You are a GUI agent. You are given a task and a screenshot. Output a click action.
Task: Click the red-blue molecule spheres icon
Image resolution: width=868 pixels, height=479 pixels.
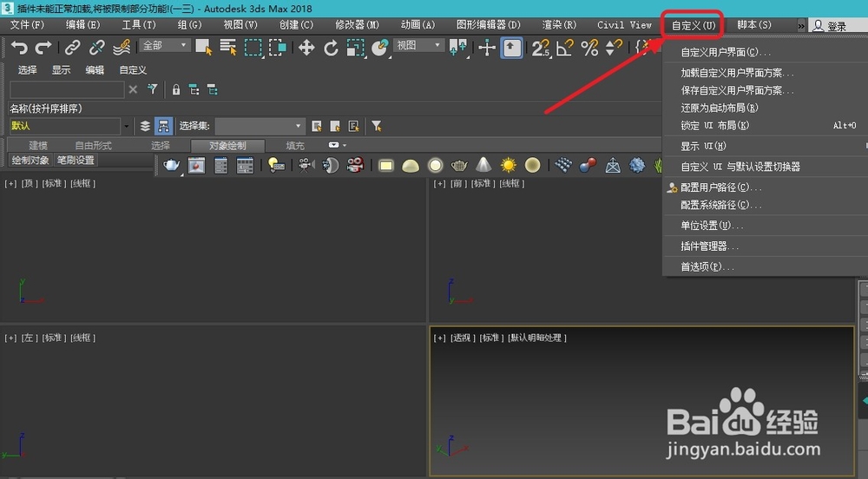(x=588, y=166)
